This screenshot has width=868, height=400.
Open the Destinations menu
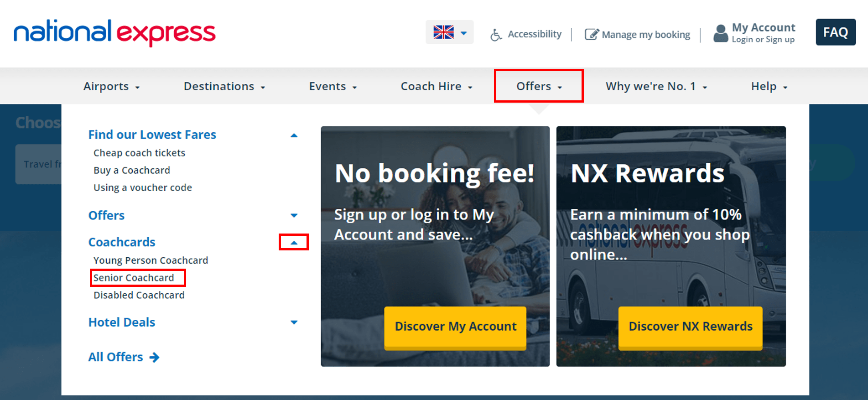pyautogui.click(x=224, y=86)
